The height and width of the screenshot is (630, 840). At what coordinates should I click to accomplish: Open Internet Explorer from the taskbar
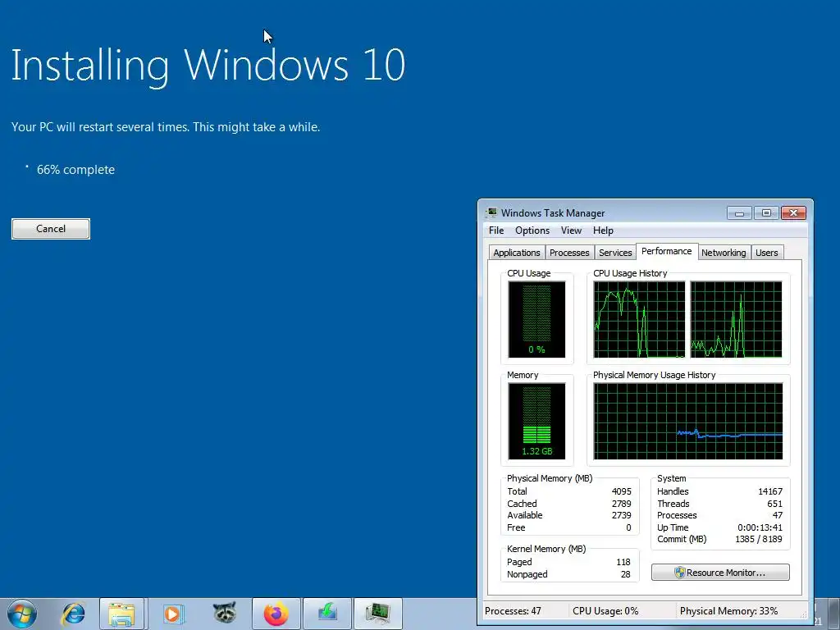[x=73, y=614]
